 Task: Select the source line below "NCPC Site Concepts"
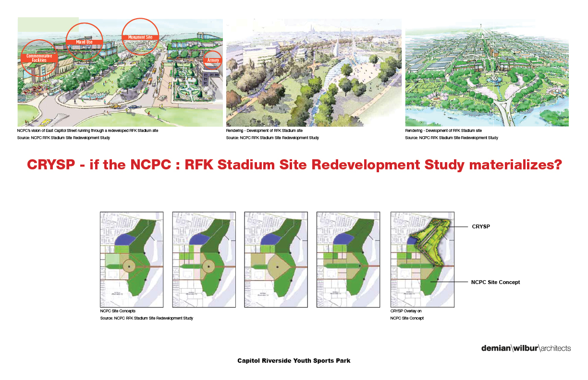coord(147,318)
